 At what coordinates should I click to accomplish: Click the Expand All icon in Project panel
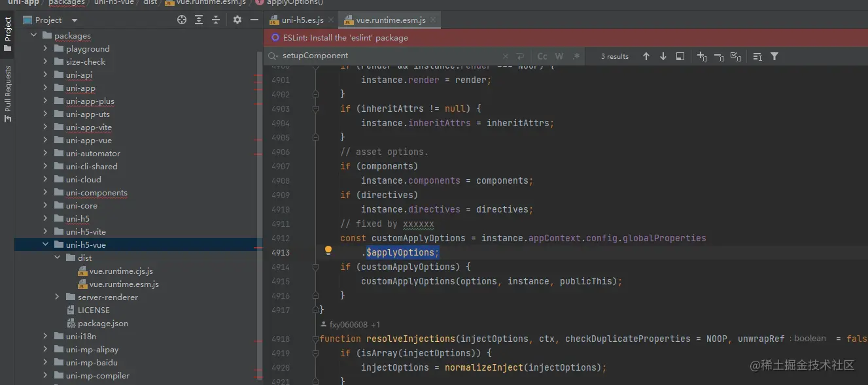tap(199, 20)
